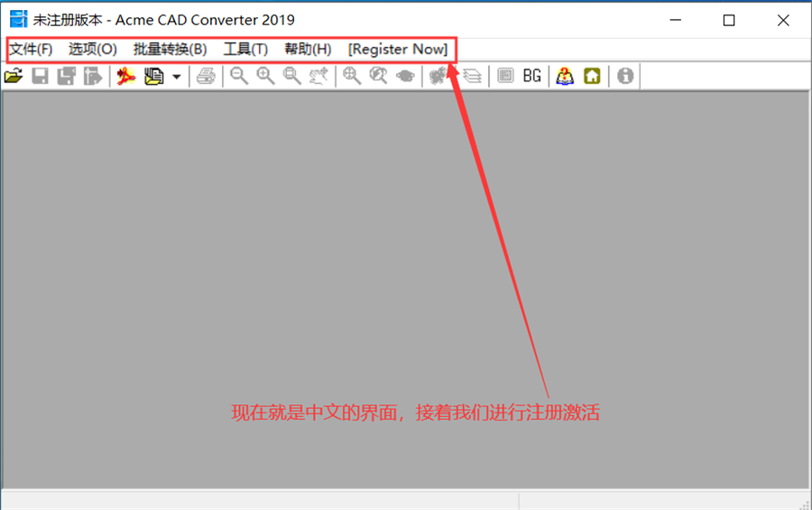Click the red convert to PDF icon
Screen dimensions: 812x510
pos(125,76)
